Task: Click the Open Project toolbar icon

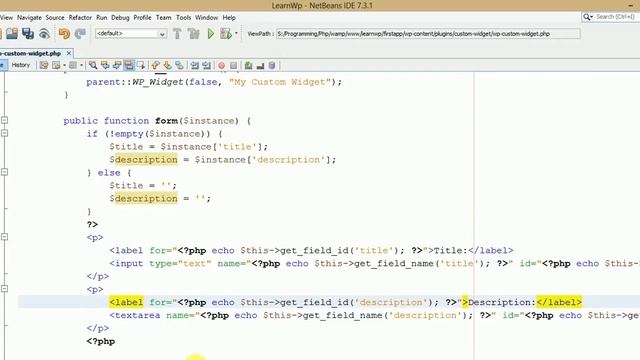Action: coord(11,33)
